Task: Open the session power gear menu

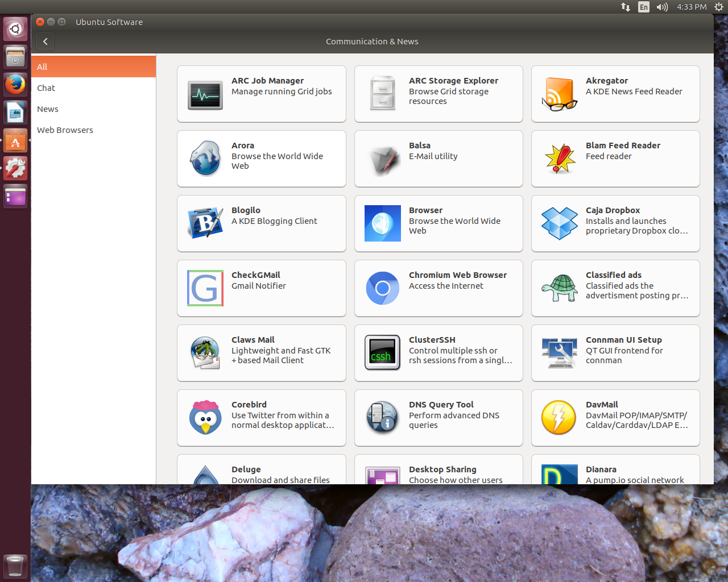Action: [718, 7]
